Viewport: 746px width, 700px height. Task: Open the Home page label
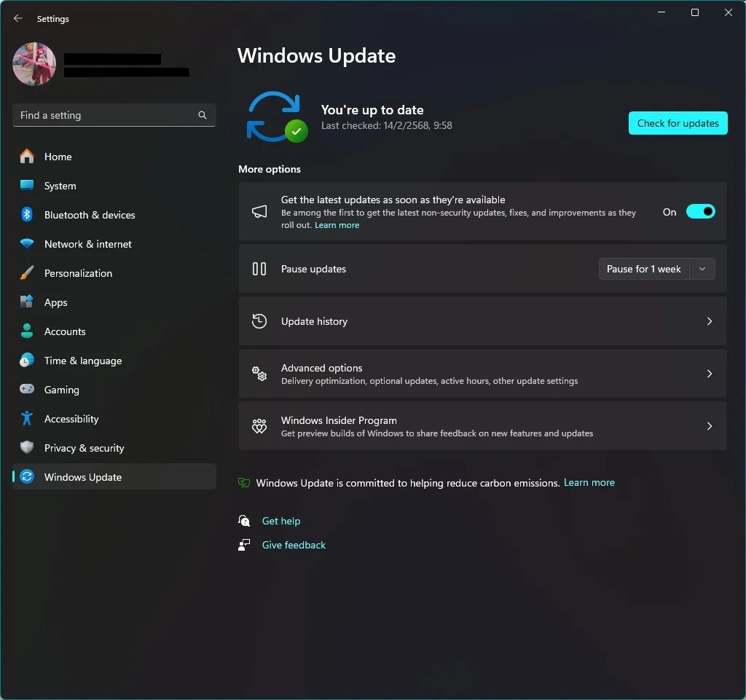[58, 157]
